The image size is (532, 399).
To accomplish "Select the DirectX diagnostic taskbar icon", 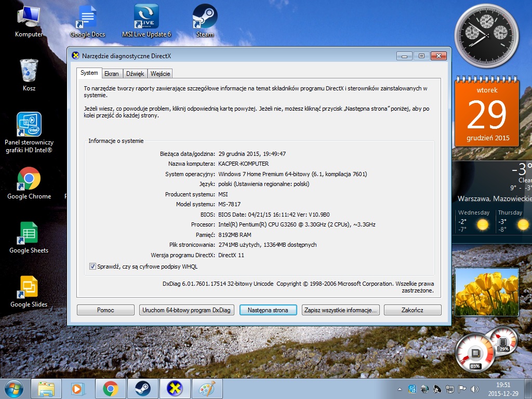I will pyautogui.click(x=175, y=389).
